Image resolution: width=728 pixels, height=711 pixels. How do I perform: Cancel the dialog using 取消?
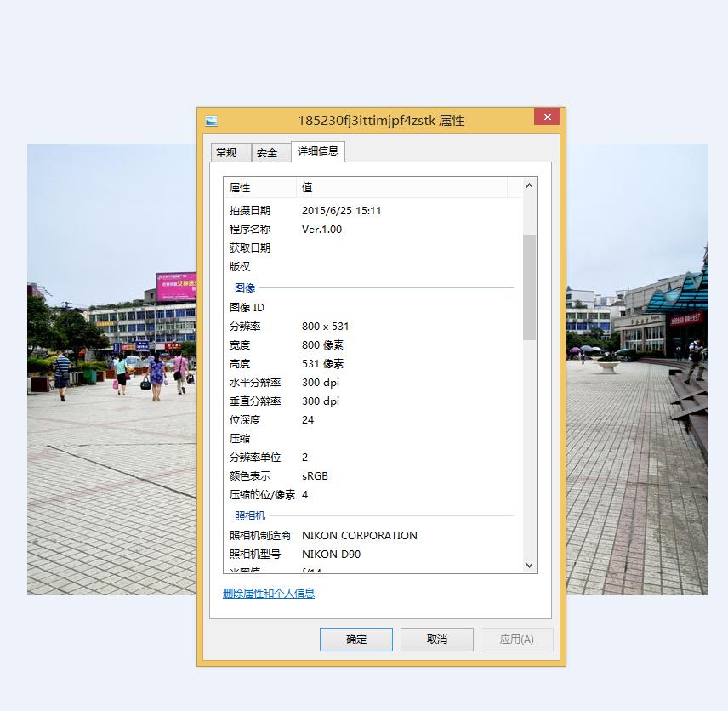point(436,640)
